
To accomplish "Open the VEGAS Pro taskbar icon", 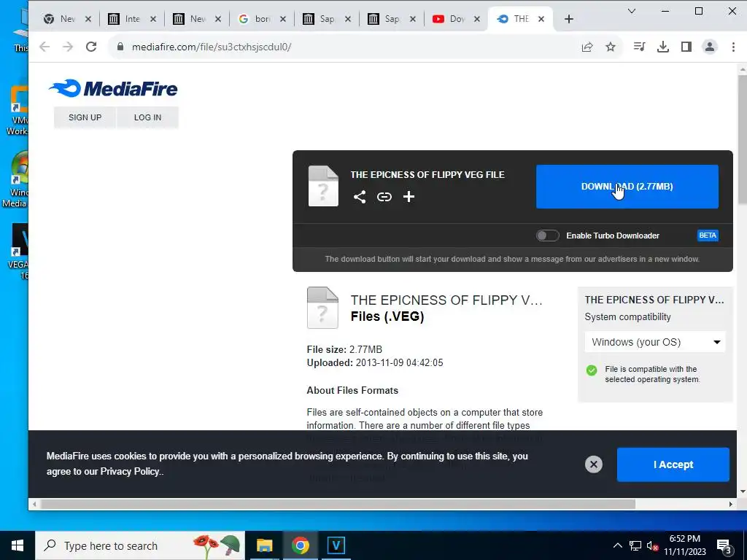I will pyautogui.click(x=336, y=545).
